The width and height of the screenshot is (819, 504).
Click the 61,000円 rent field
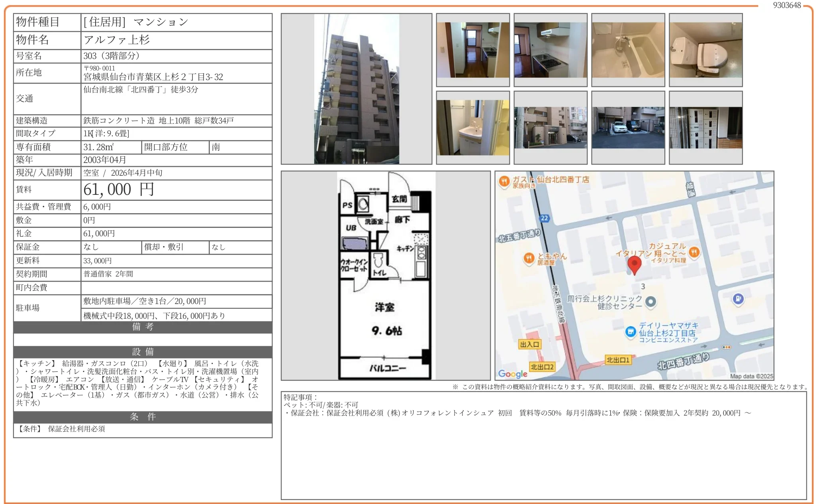tap(118, 190)
